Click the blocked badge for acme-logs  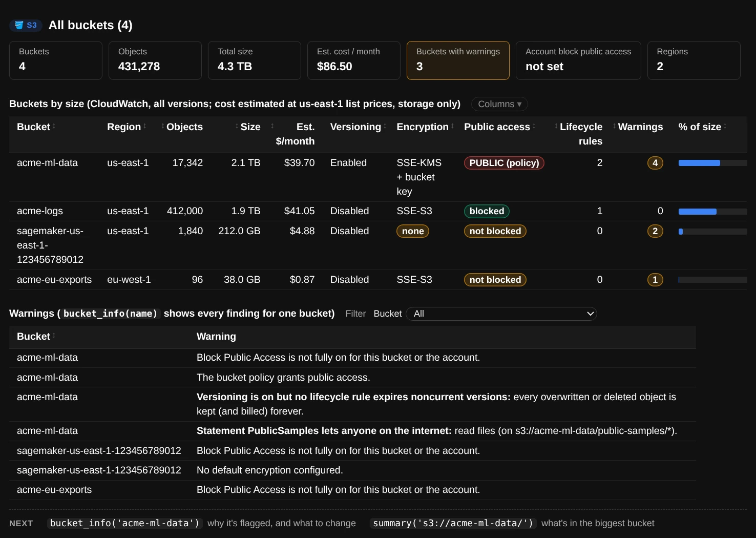pos(487,211)
